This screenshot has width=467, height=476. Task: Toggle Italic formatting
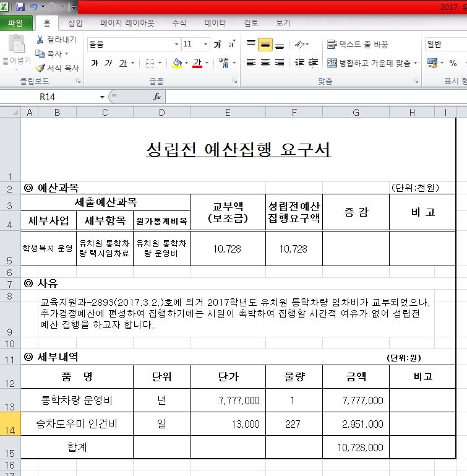108,63
